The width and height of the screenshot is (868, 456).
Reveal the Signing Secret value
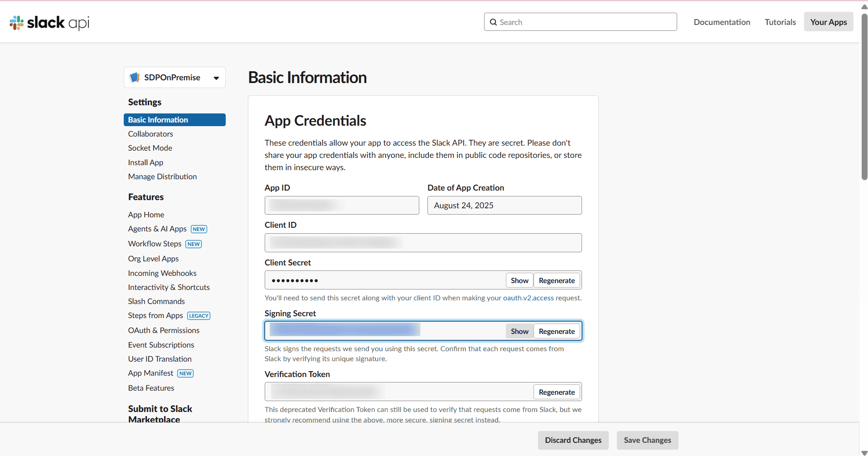(519, 331)
